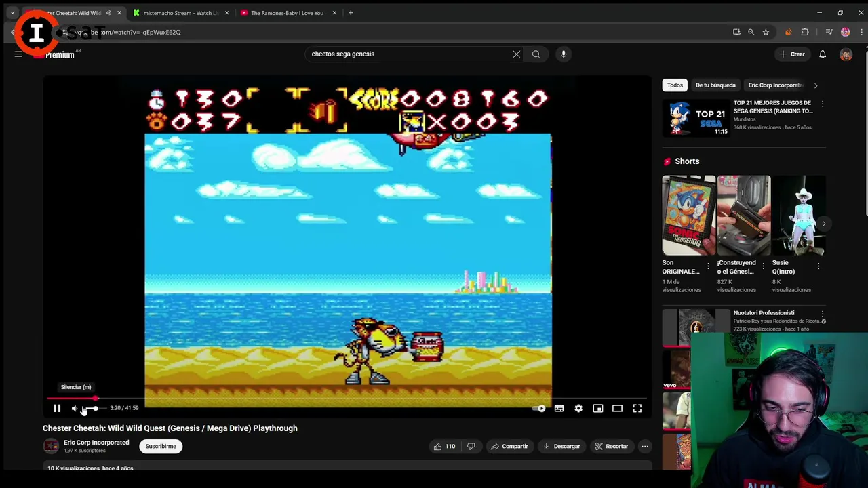868x488 pixels.
Task: Adjust the volume slider handle
Action: tap(96, 408)
